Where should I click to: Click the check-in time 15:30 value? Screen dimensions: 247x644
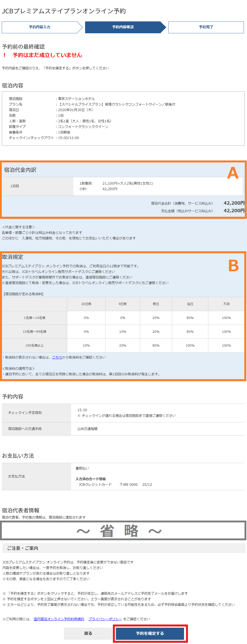pos(82,410)
